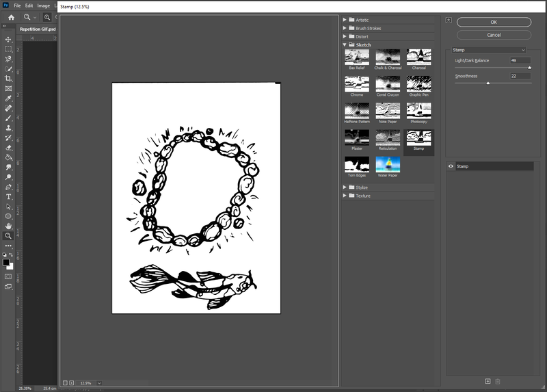Viewport: 547px width, 392px height.
Task: Open the Stamp filter dropdown
Action: click(488, 50)
